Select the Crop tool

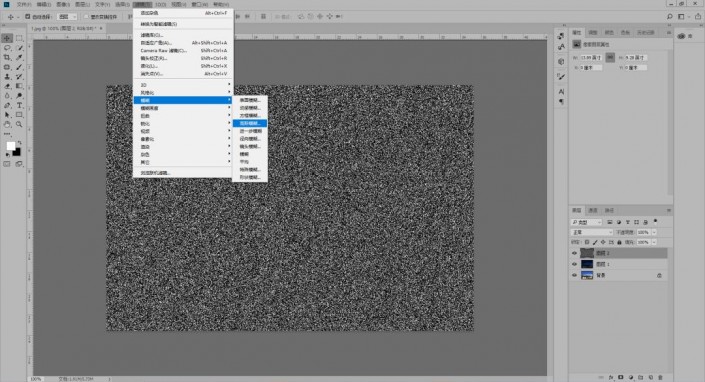7,58
